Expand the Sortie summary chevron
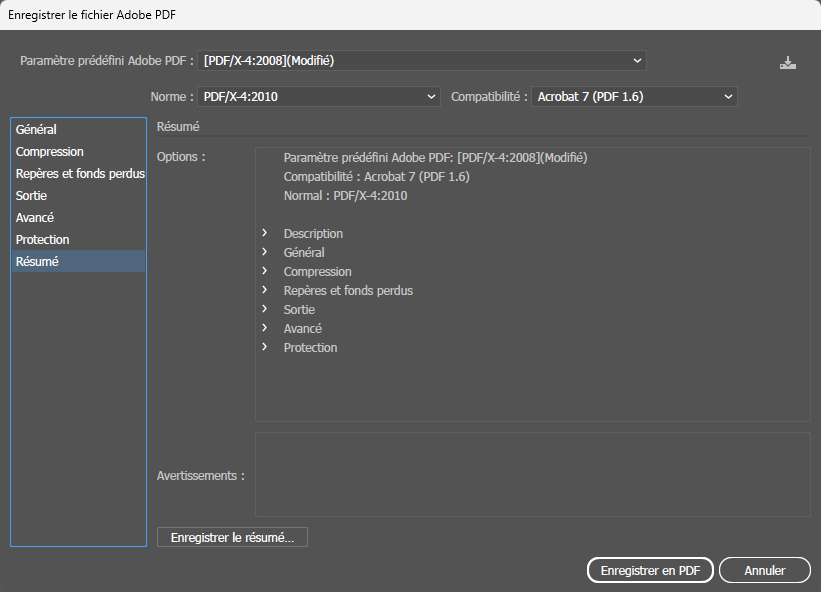This screenshot has height=592, width=821. pyautogui.click(x=265, y=310)
